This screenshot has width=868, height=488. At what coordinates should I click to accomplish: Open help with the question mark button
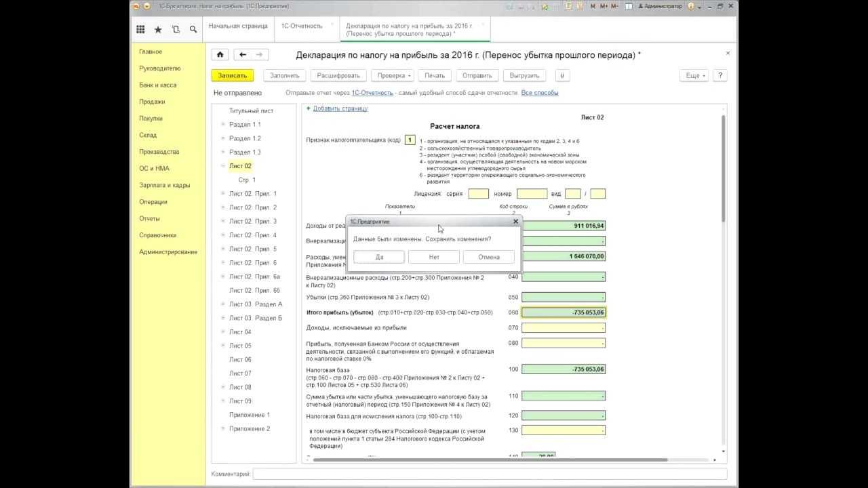[720, 75]
